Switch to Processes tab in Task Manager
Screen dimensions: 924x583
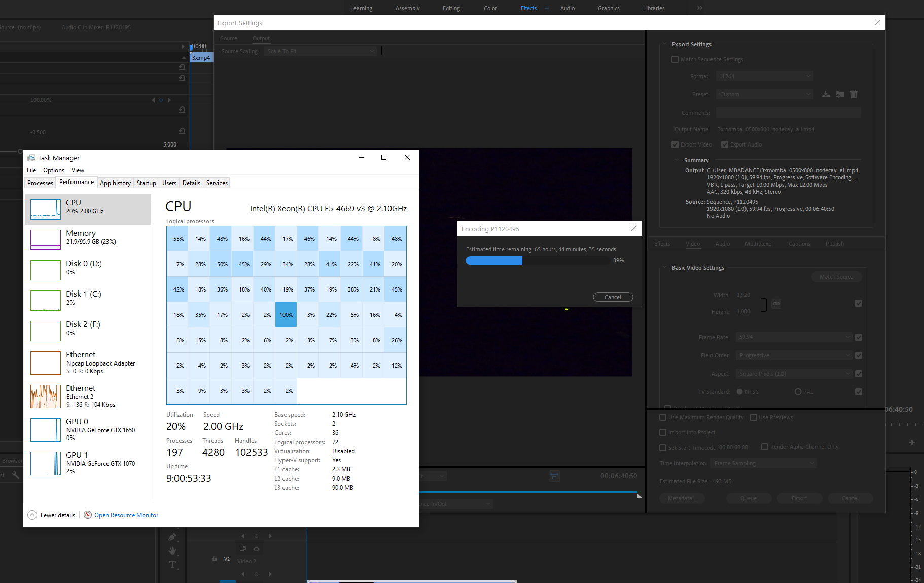[x=40, y=183]
